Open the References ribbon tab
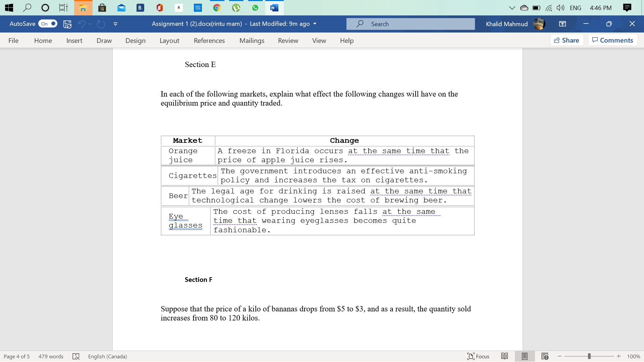Viewport: 644px width, 362px height. 209,41
